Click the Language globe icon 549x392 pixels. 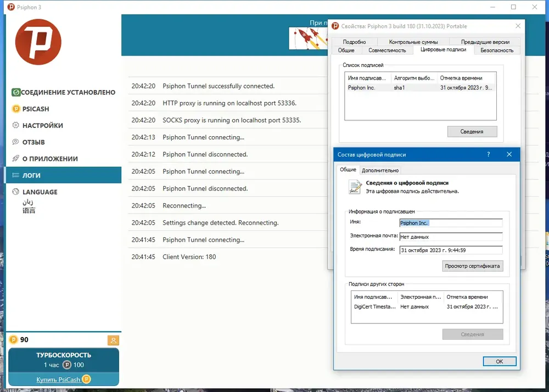coord(16,192)
